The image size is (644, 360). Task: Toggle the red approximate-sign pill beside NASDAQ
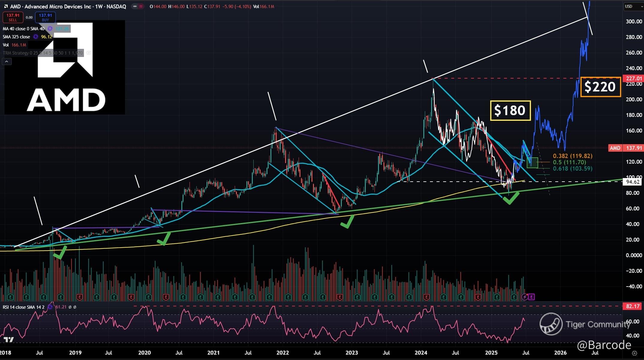click(141, 6)
